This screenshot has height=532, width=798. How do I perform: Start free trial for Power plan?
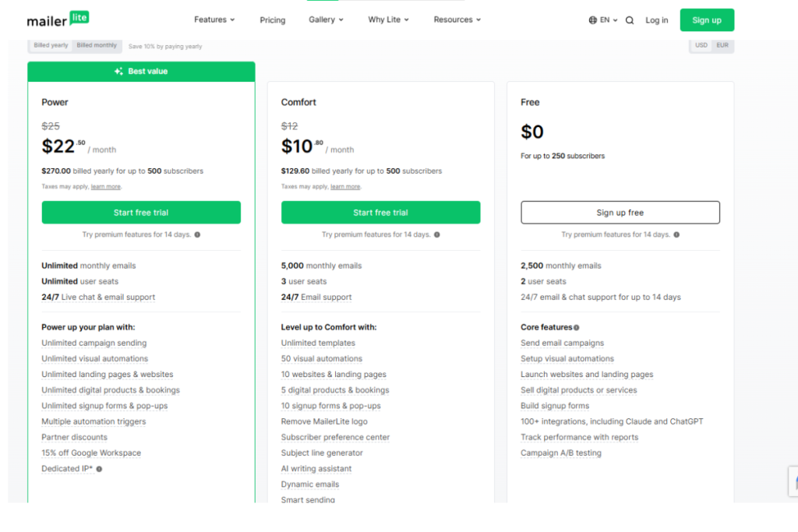point(141,213)
